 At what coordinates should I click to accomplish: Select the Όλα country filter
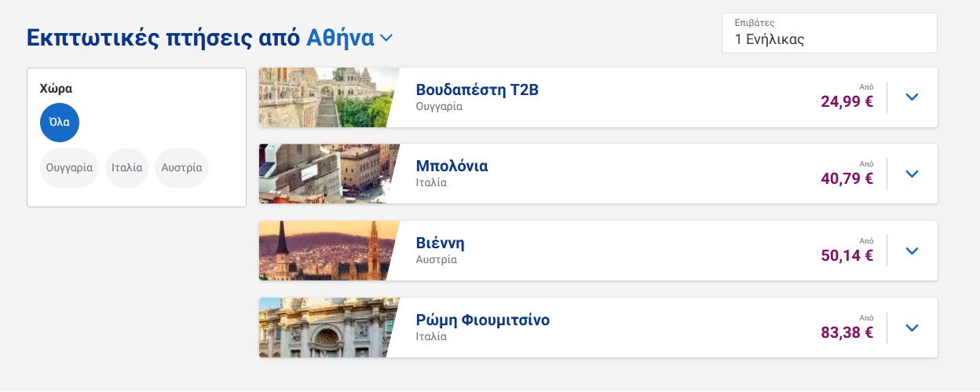[x=60, y=123]
